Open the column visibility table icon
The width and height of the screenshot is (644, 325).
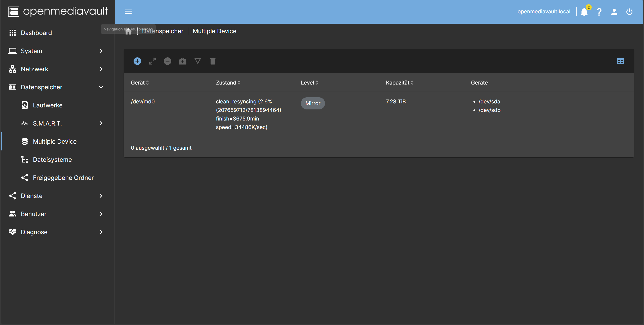(620, 61)
